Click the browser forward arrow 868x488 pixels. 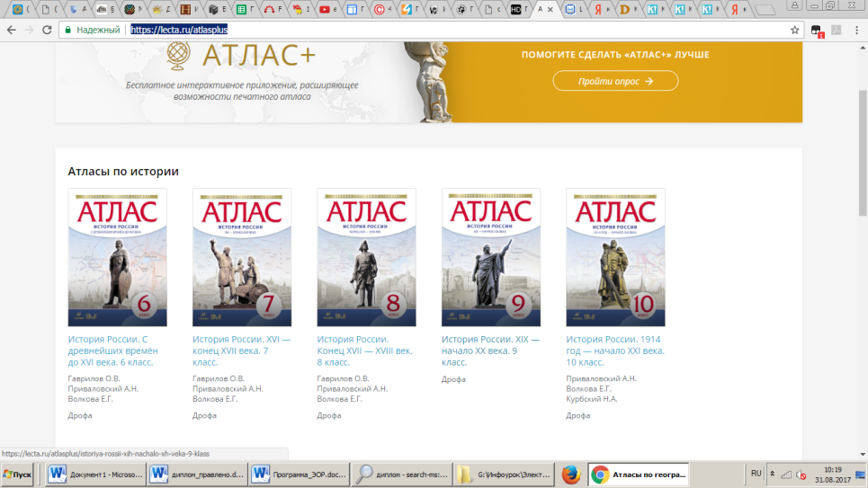(30, 30)
